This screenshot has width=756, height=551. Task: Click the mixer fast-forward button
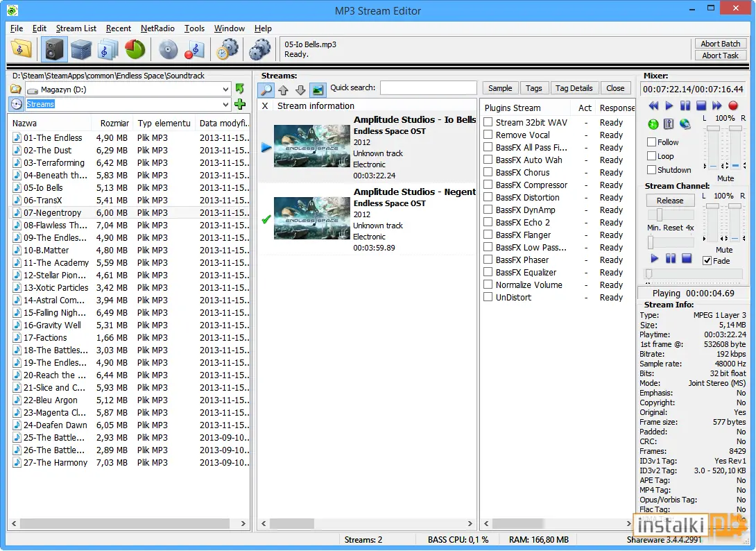pyautogui.click(x=717, y=105)
